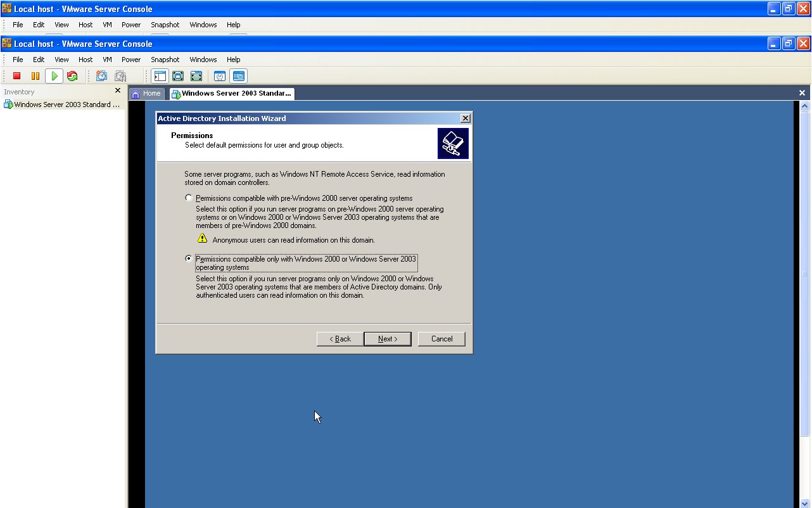
Task: Open the Help menu in the background console window
Action: click(x=234, y=25)
